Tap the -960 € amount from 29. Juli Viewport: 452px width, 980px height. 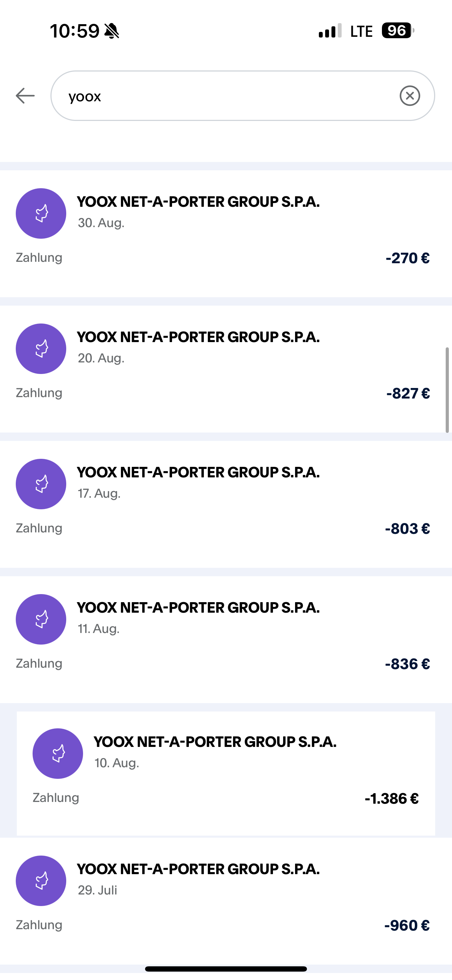407,926
